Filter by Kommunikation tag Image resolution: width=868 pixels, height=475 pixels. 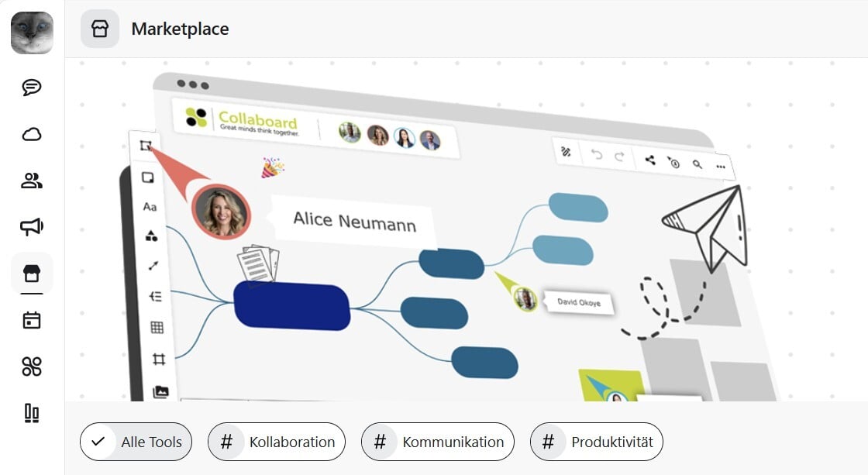(437, 442)
